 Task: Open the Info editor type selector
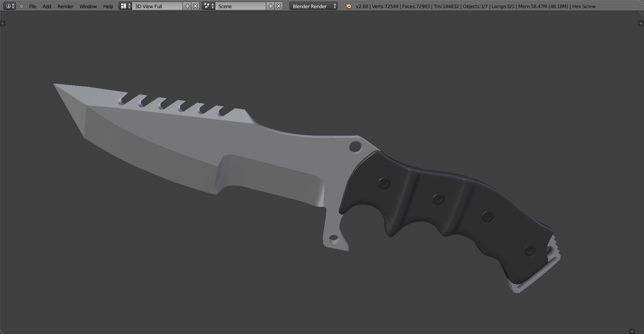click(x=10, y=6)
